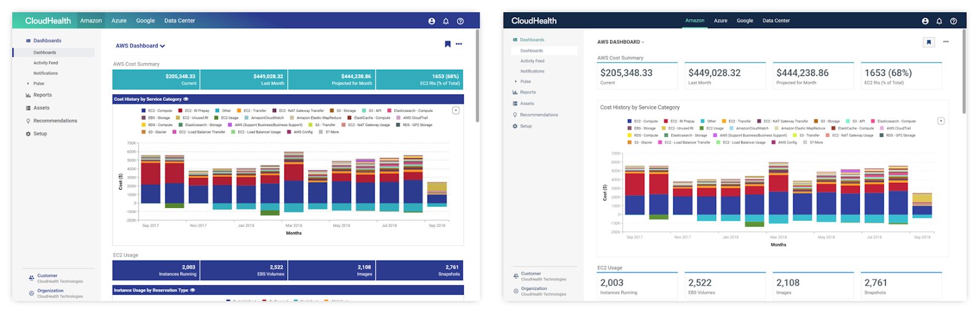This screenshot has height=315, width=980.
Task: Expand 57 More legend in blue-header window
Action: (x=329, y=132)
